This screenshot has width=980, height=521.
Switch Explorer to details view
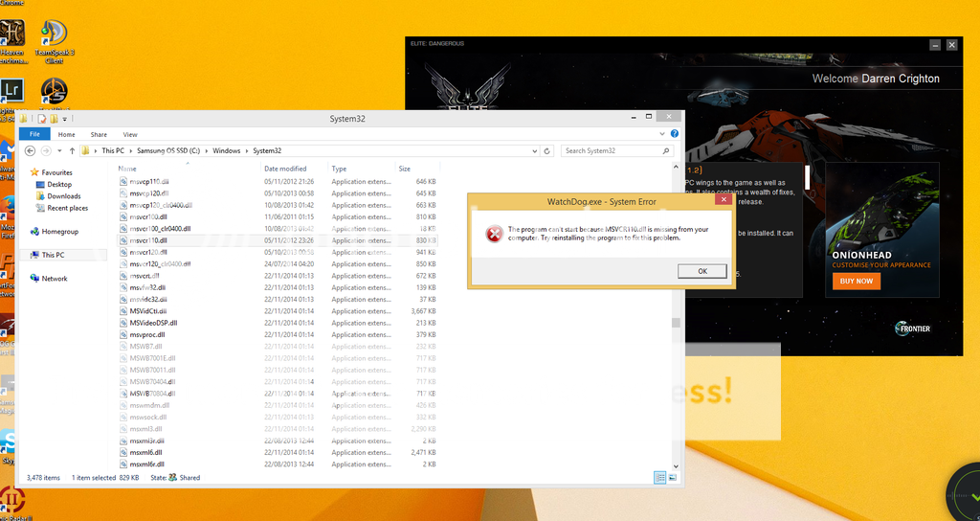(x=660, y=477)
